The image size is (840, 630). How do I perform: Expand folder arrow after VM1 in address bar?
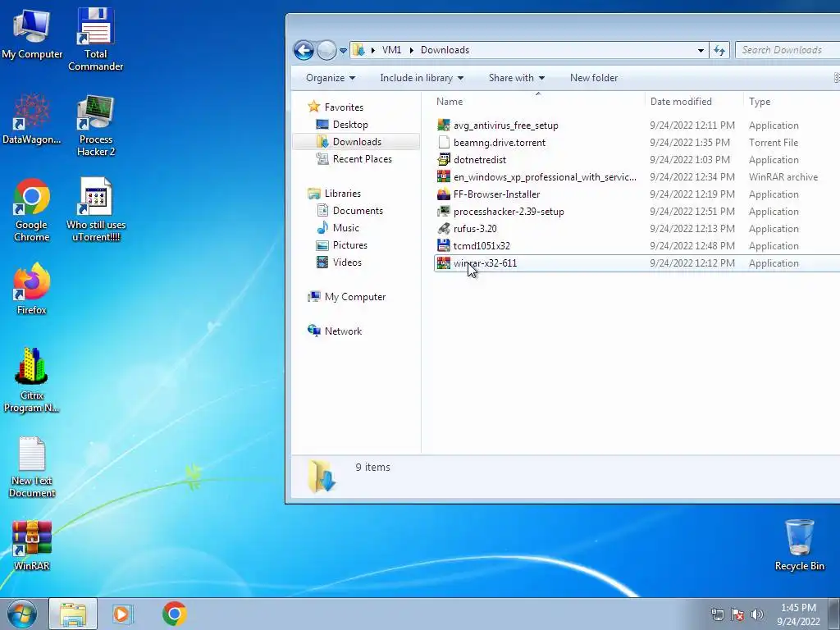point(412,50)
